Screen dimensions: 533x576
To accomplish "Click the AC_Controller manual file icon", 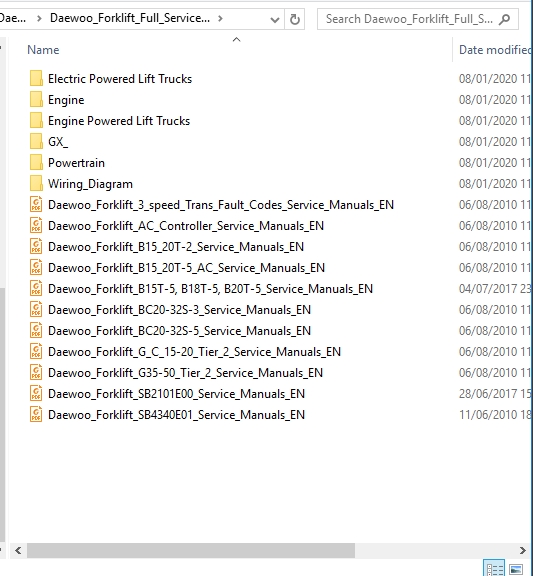I will pyautogui.click(x=36, y=226).
